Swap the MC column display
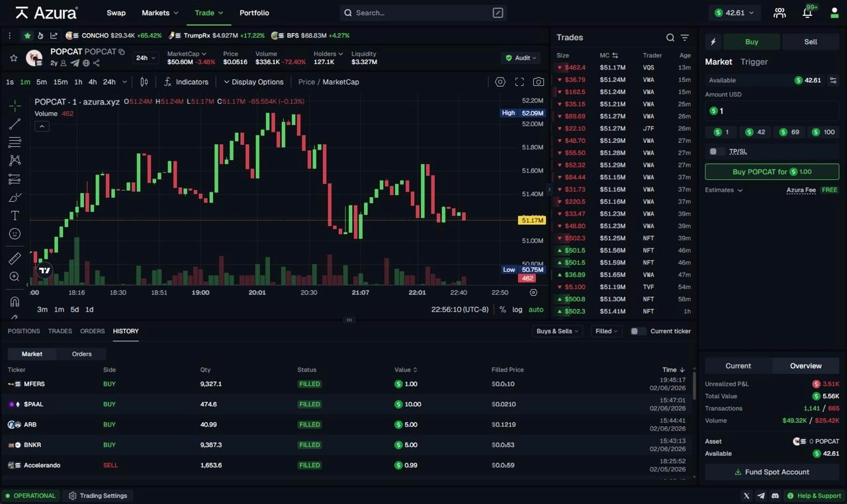The width and height of the screenshot is (847, 504). click(615, 56)
